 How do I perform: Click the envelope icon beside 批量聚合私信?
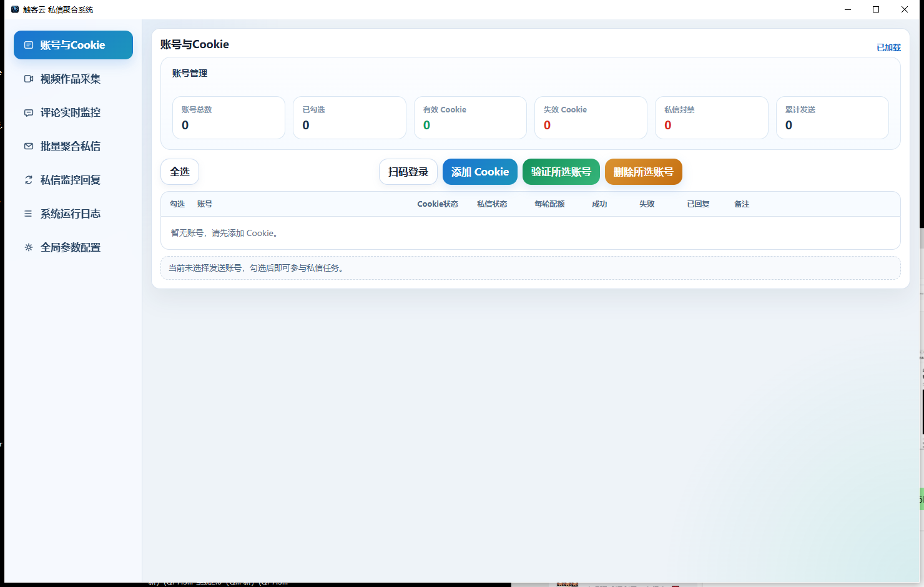(29, 146)
